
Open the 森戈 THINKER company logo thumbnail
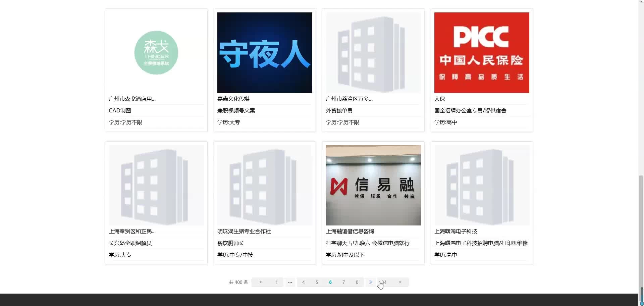pos(156,53)
